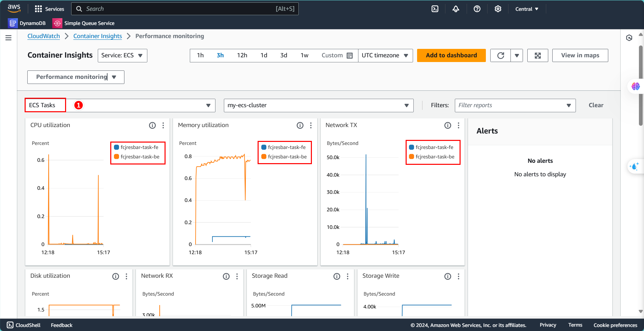Open Storage Read widget actions menu
This screenshot has height=331, width=644.
(348, 276)
